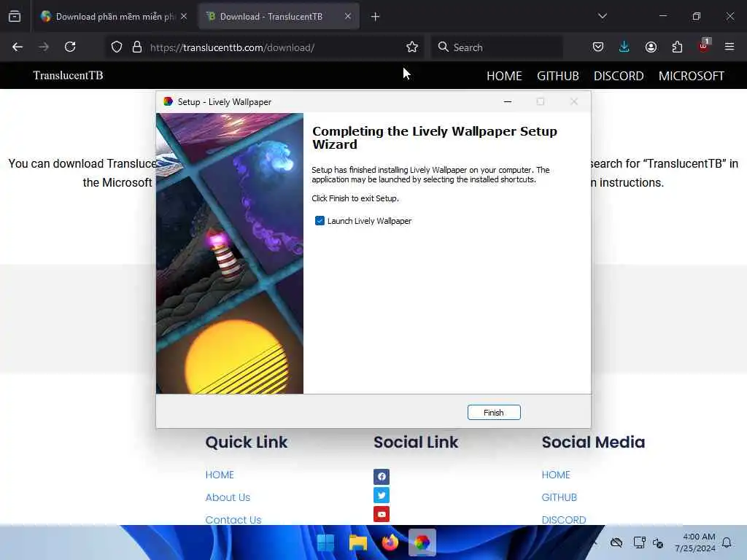The height and width of the screenshot is (560, 747).
Task: Open the Contact Us link
Action: click(x=233, y=519)
